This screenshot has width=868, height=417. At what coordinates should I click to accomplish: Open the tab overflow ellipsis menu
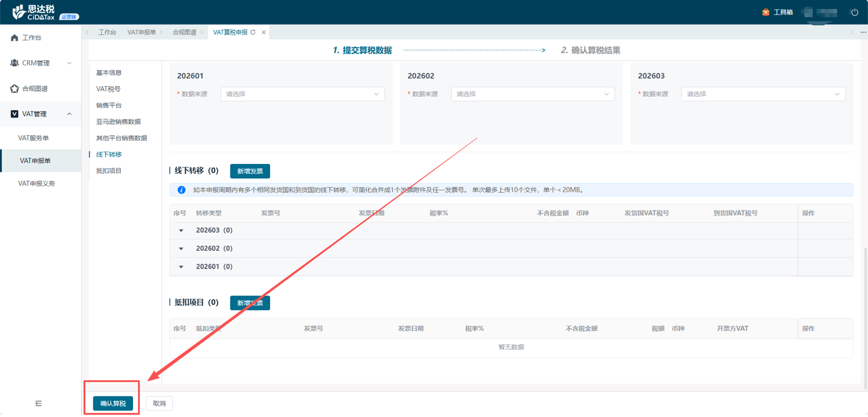863,32
